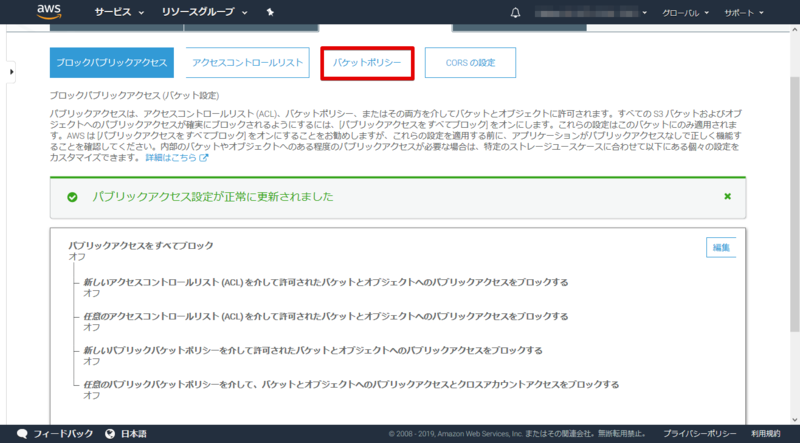The width and height of the screenshot is (800, 443).
Task: Open the blurred account name dropdown
Action: 591,12
